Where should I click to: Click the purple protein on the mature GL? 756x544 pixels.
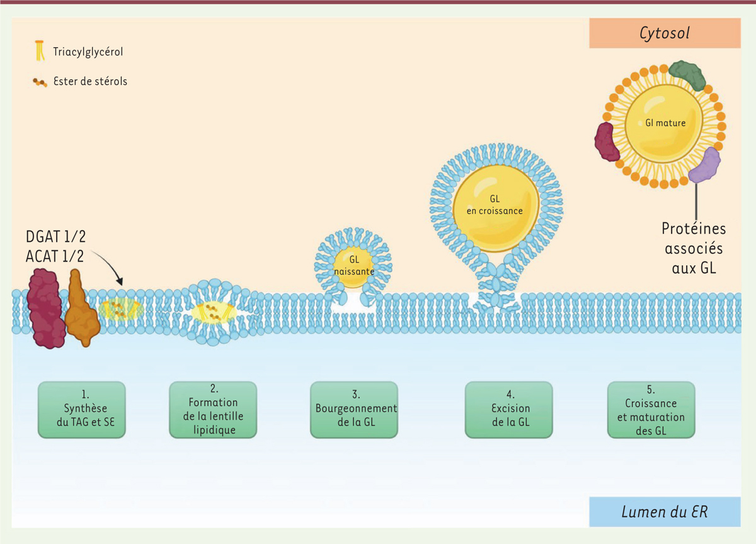(704, 165)
